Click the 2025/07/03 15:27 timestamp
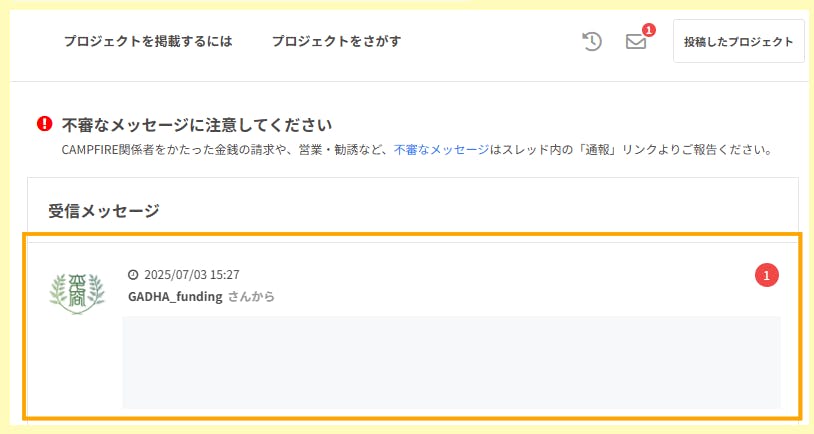814x434 pixels. coord(192,274)
